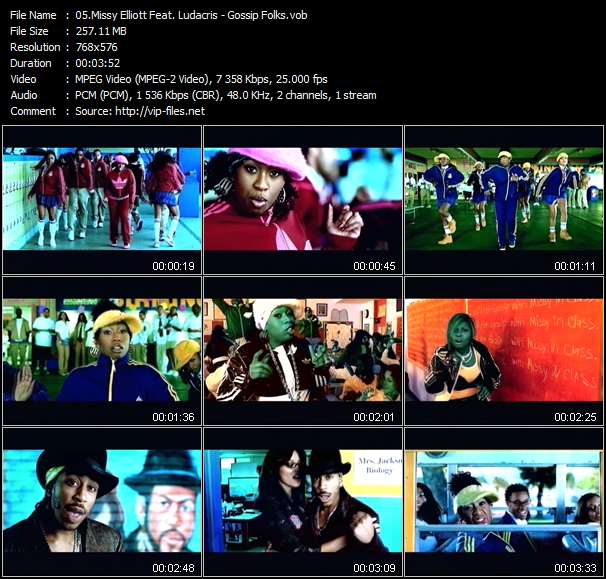This screenshot has width=606, height=579.
Task: Click the 'Resolution' label
Action: (35, 47)
